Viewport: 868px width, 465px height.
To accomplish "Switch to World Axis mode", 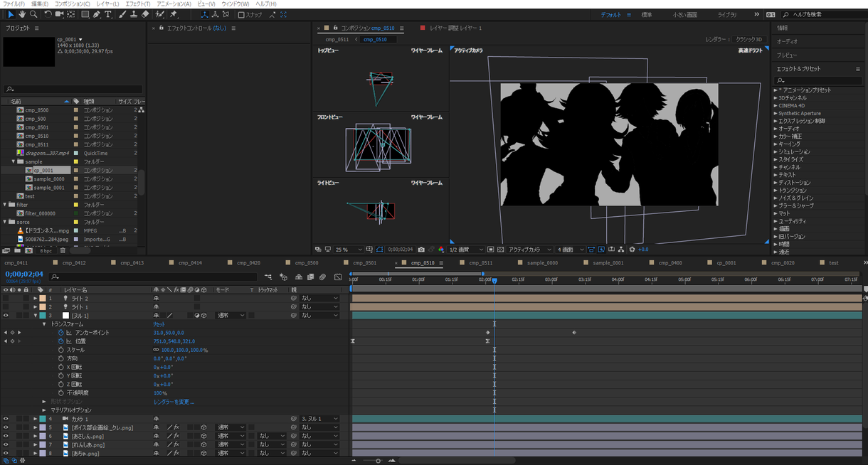I will click(x=216, y=14).
